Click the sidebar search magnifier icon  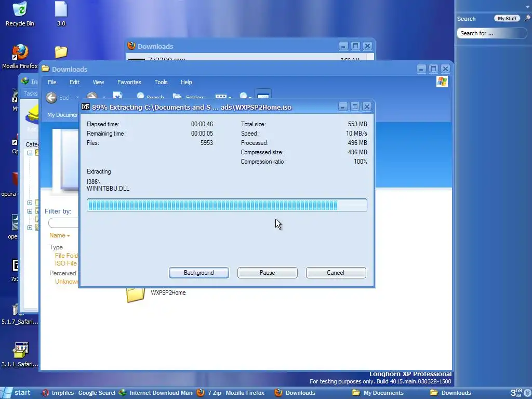[527, 18]
